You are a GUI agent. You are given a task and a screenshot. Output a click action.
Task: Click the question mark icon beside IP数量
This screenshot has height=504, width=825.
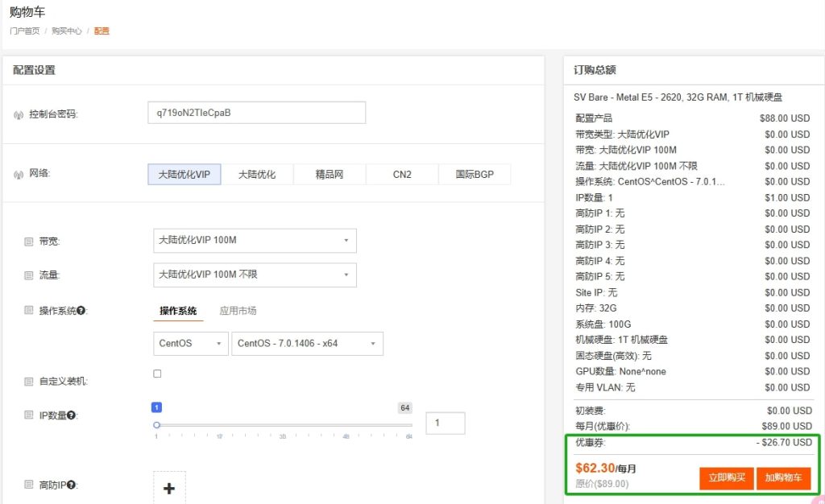(73, 415)
